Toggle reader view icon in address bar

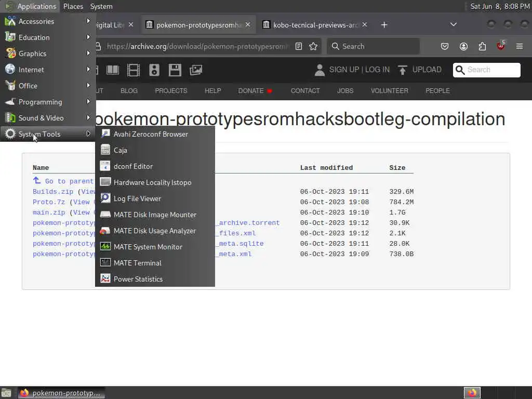299,46
